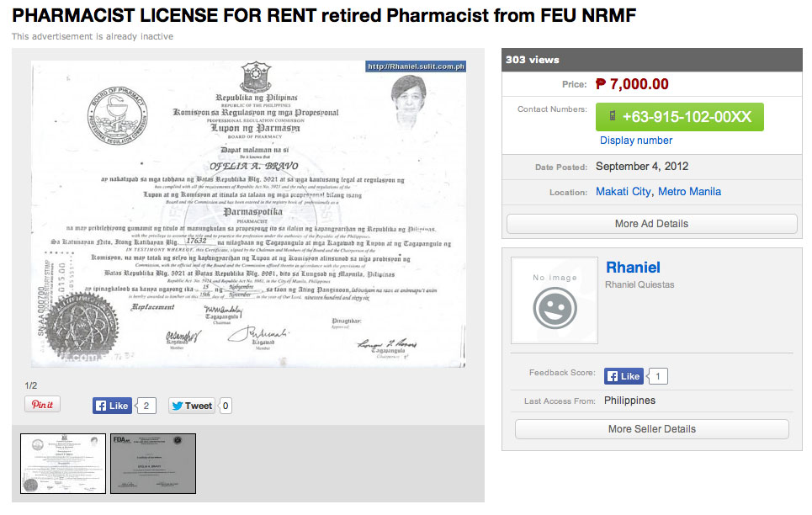Image resolution: width=812 pixels, height=515 pixels.
Task: Click the ad title heading
Action: coord(324,16)
